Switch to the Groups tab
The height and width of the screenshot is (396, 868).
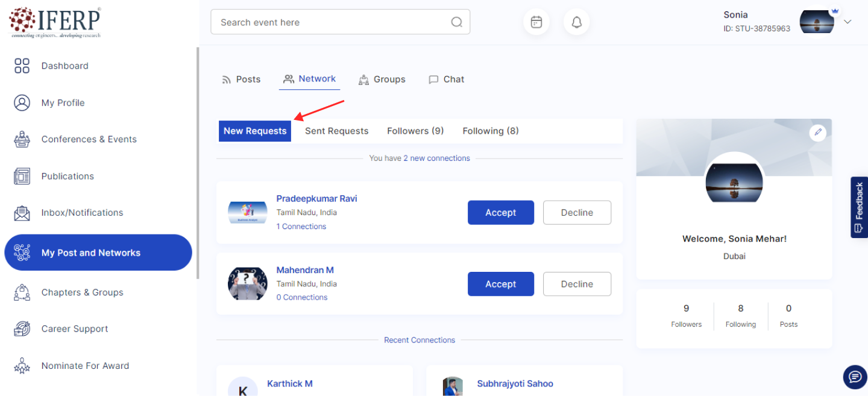[382, 80]
